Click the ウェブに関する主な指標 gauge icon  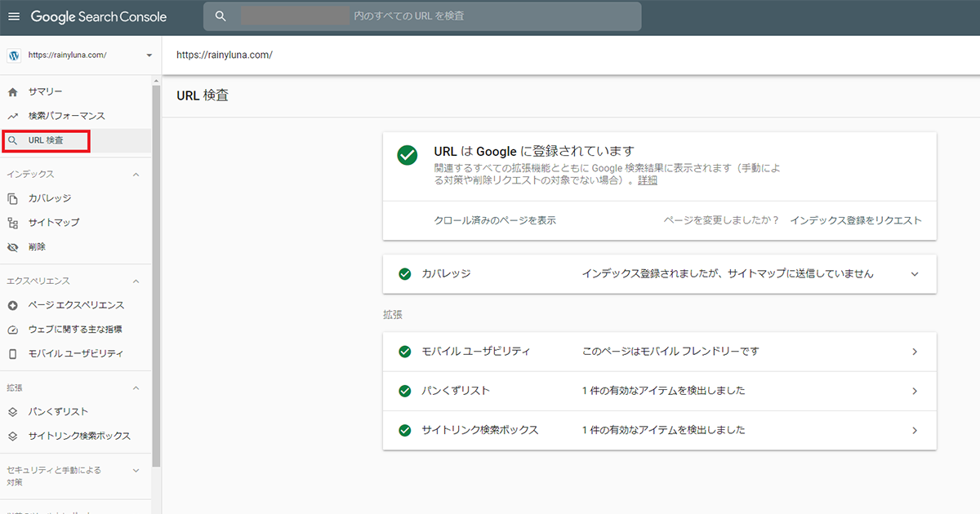coord(12,330)
